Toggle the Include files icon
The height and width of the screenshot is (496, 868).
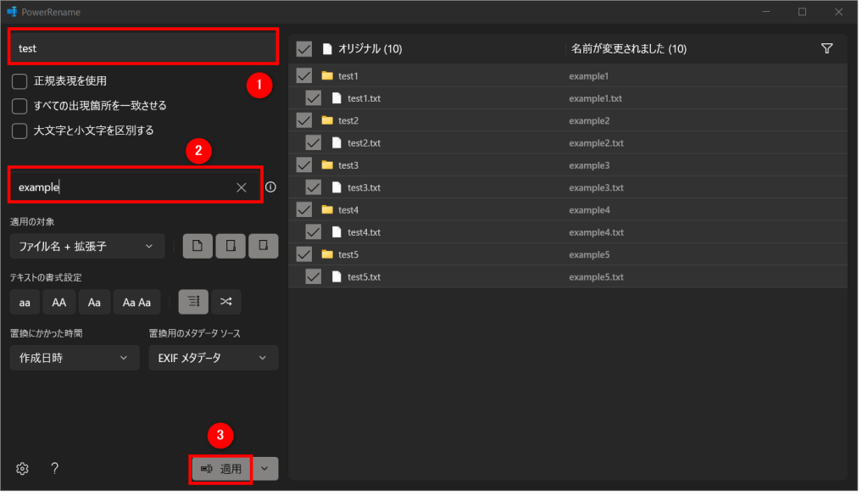tap(197, 245)
